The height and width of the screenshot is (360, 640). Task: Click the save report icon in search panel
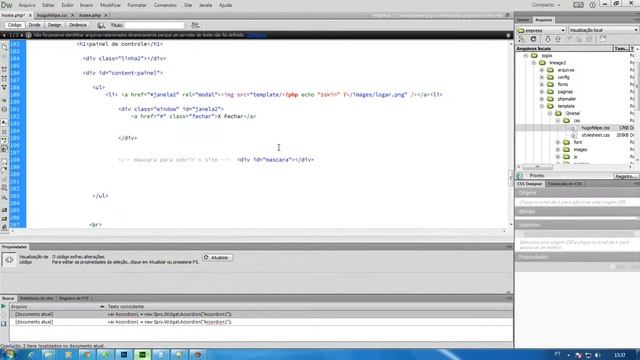[x=4, y=324]
